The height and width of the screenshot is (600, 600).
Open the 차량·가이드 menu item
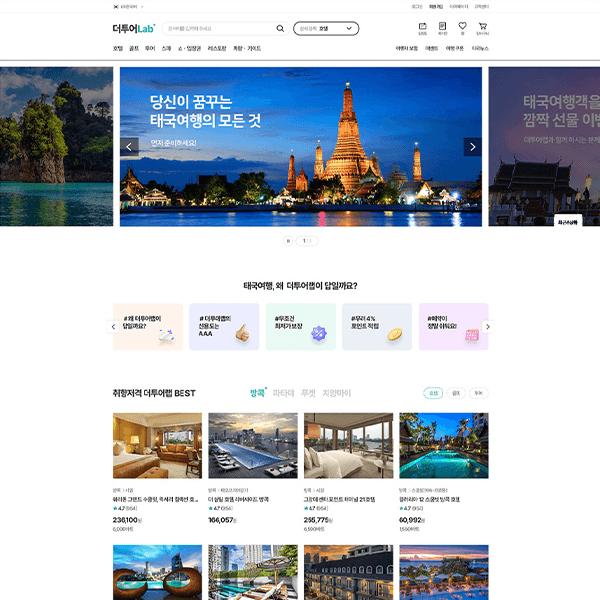point(247,48)
